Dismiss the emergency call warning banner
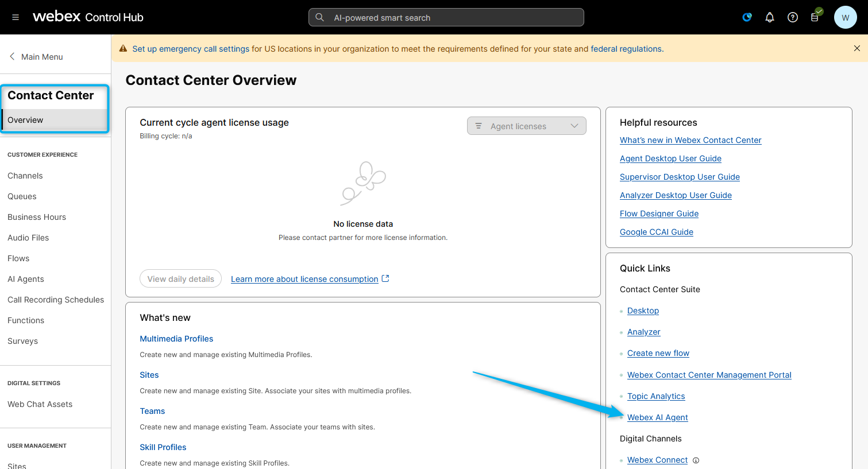Viewport: 868px width, 469px height. pos(857,49)
